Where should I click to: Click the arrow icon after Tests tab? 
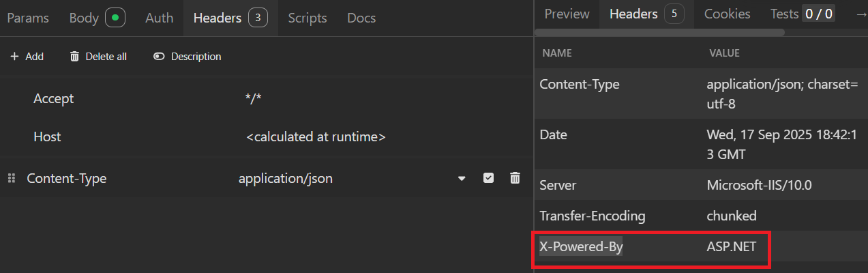coord(860,14)
